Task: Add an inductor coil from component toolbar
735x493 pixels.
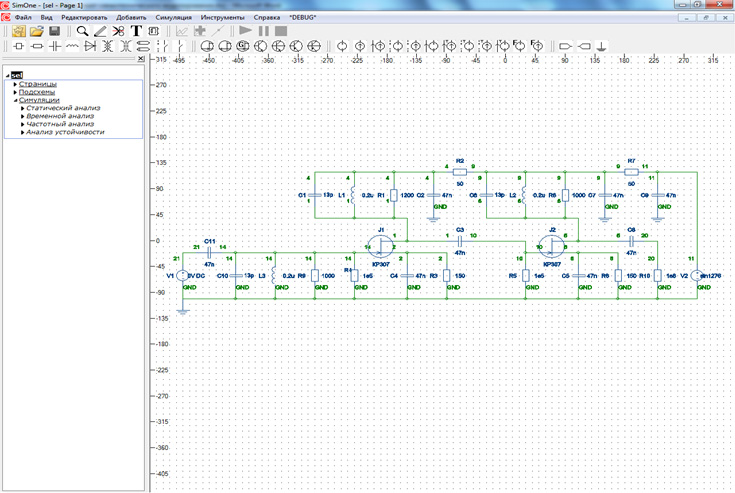Action: 72,46
